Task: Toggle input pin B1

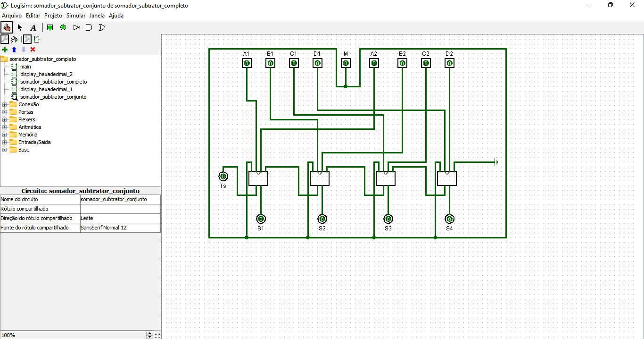Action: [270, 63]
